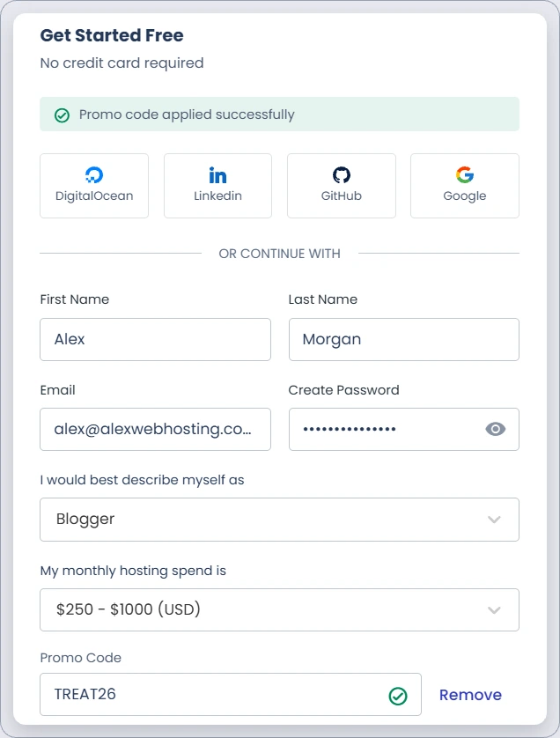Click the 'First Name' label
The image size is (560, 738).
pyautogui.click(x=74, y=299)
